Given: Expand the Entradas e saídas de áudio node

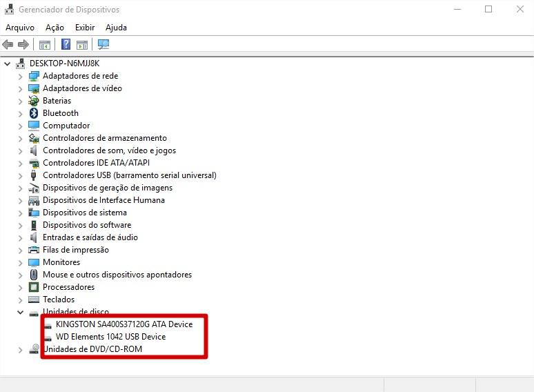Looking at the screenshot, I should [21, 237].
